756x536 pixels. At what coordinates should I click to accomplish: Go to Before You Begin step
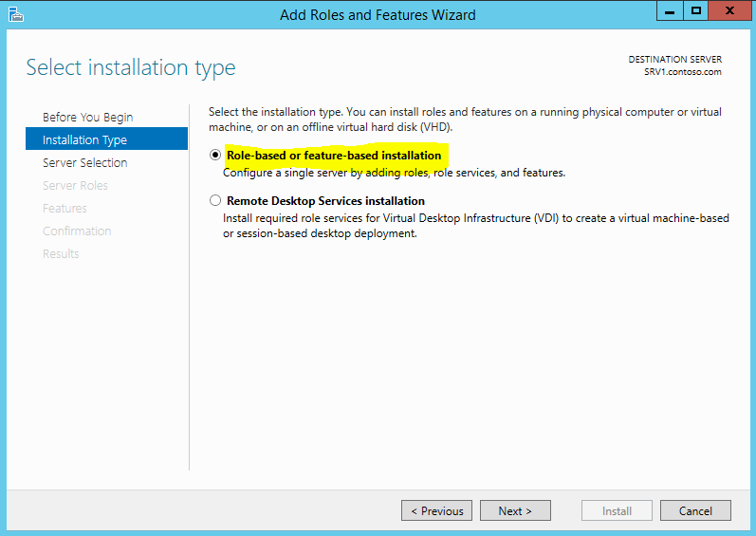88,117
